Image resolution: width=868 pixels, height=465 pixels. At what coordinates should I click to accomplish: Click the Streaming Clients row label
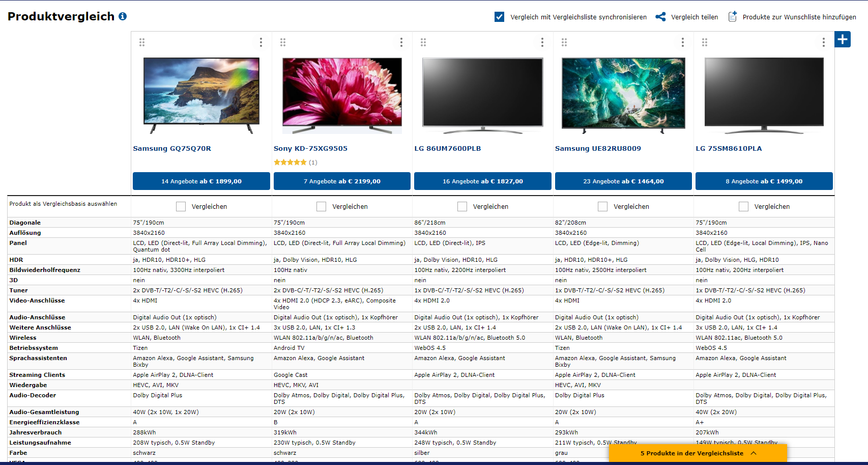37,375
